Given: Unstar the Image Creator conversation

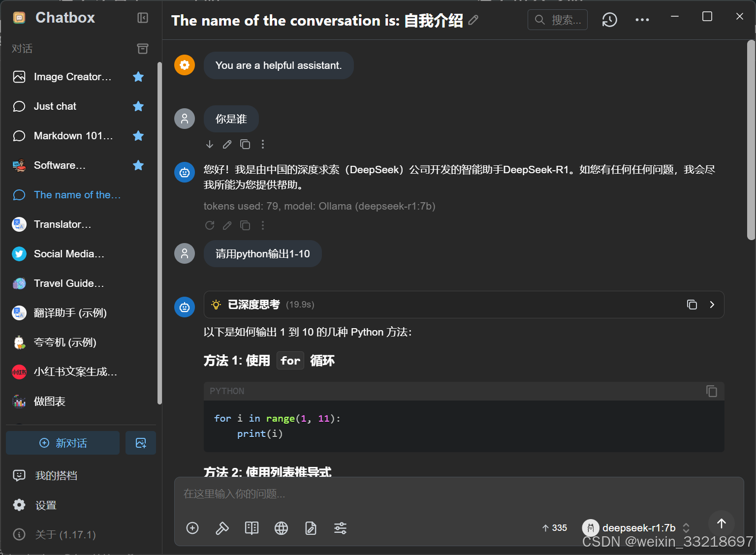Looking at the screenshot, I should pos(138,77).
